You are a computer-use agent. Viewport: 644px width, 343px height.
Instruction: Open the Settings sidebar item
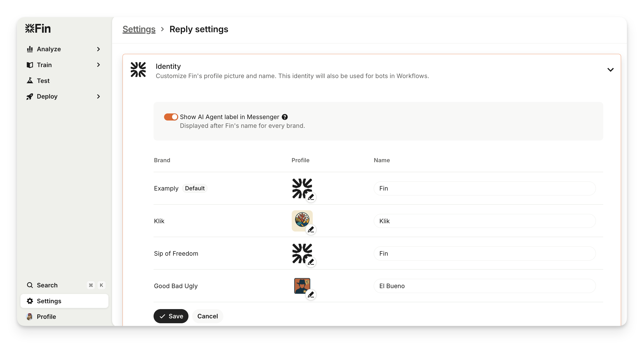(x=49, y=301)
